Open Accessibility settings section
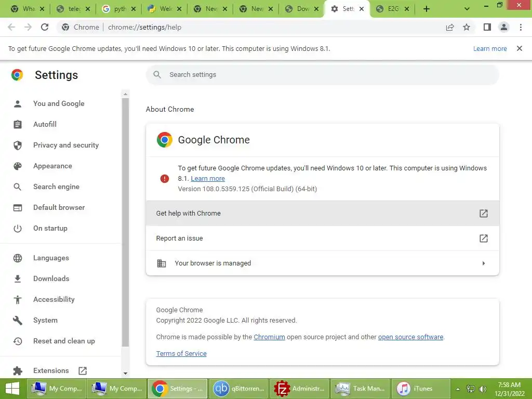This screenshot has width=532, height=399. point(54,299)
